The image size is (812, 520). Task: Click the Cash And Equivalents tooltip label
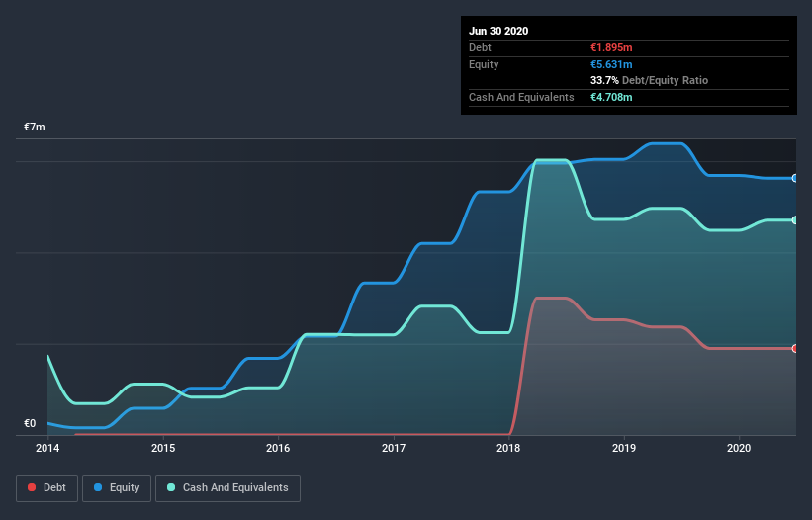pos(521,97)
